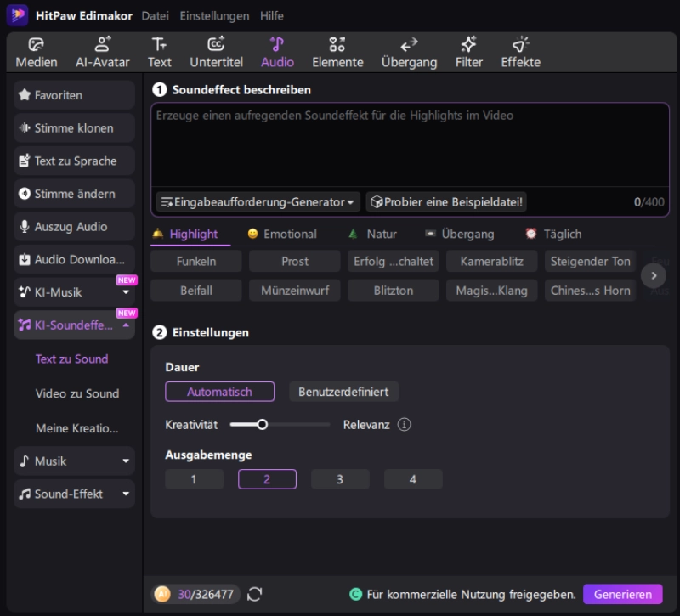
Task: Click the refresh credits icon
Action: point(255,595)
